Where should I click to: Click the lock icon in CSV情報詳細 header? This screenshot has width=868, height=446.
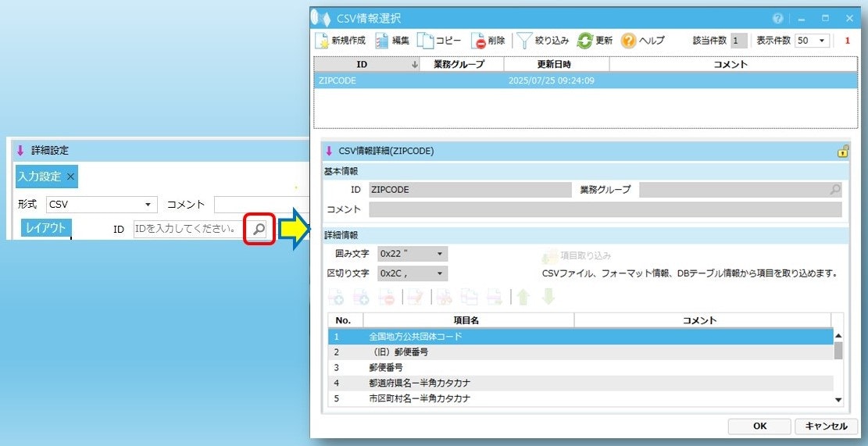tap(842, 151)
